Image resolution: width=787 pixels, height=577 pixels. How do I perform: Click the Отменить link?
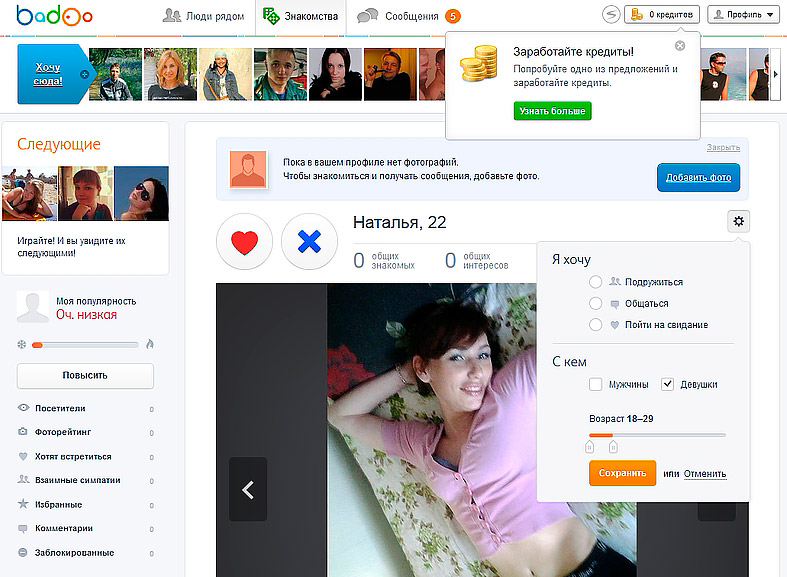(705, 474)
